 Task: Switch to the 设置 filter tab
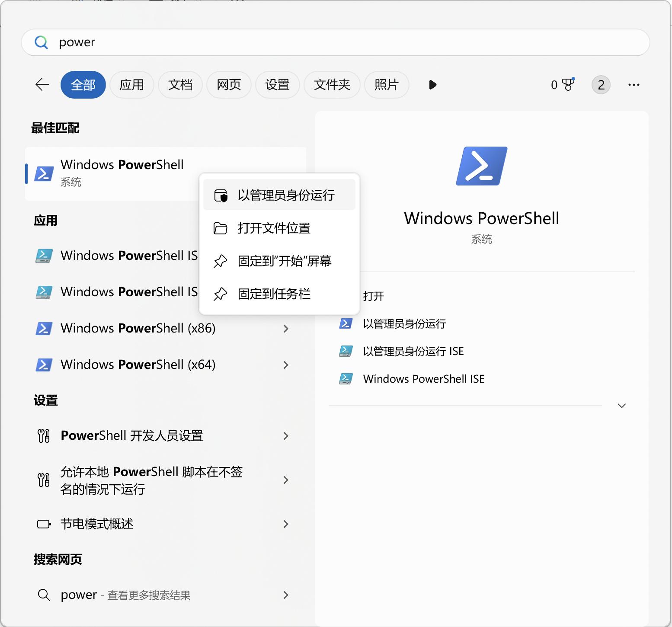[277, 85]
